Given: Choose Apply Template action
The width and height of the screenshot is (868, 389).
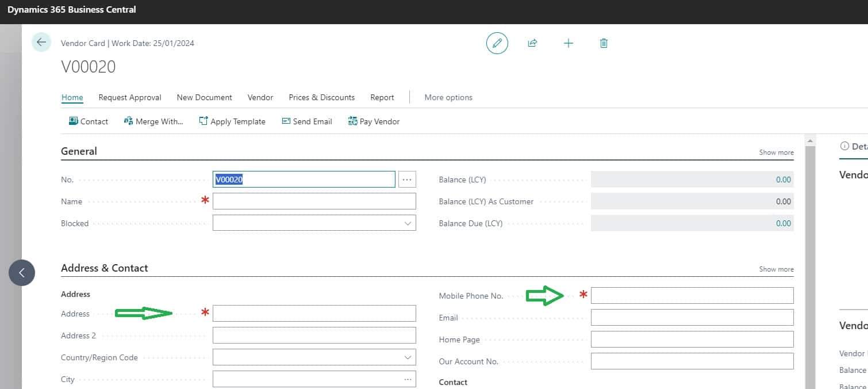Looking at the screenshot, I should pos(232,121).
